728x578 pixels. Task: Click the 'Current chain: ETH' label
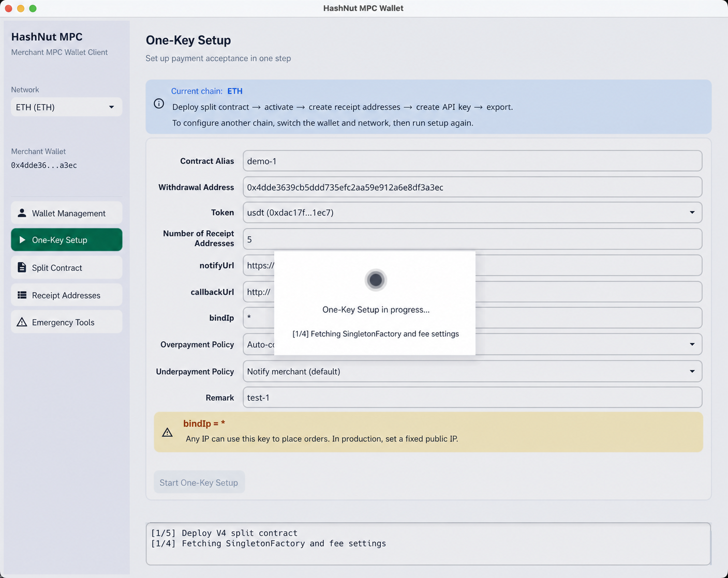click(207, 91)
